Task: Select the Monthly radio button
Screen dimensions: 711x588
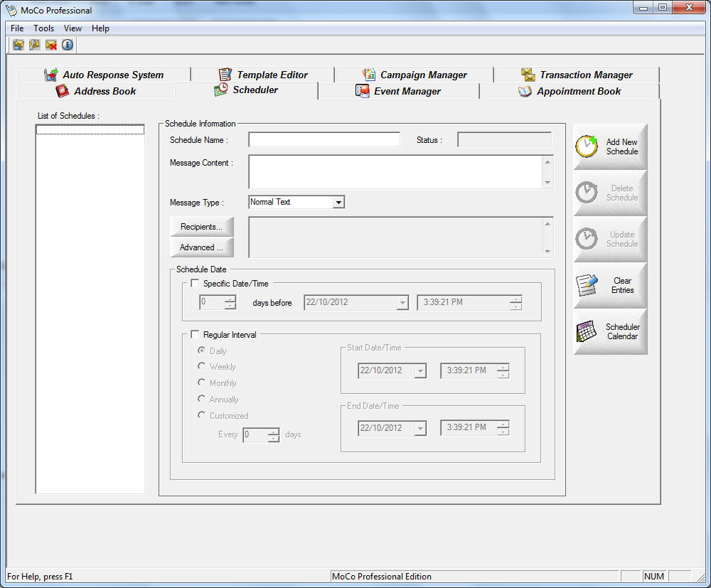Action: tap(202, 383)
